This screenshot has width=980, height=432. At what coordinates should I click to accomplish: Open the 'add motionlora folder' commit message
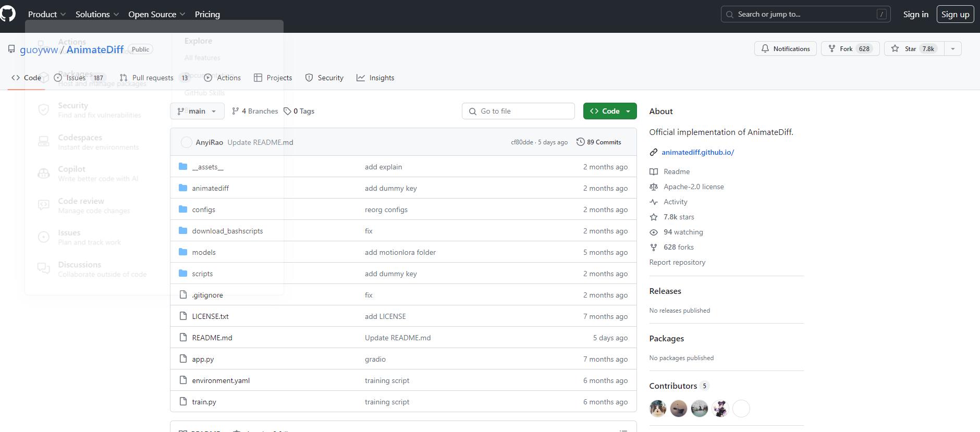[x=400, y=252]
